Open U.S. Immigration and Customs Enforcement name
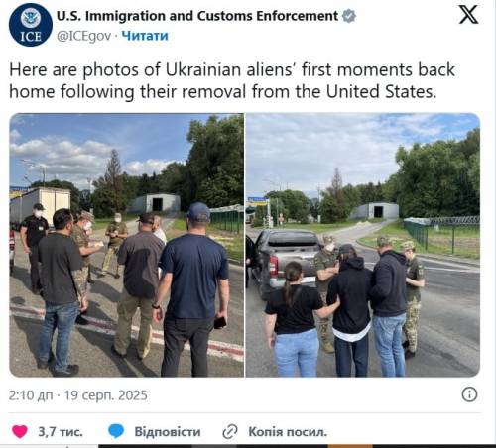496x448 pixels. [197, 16]
